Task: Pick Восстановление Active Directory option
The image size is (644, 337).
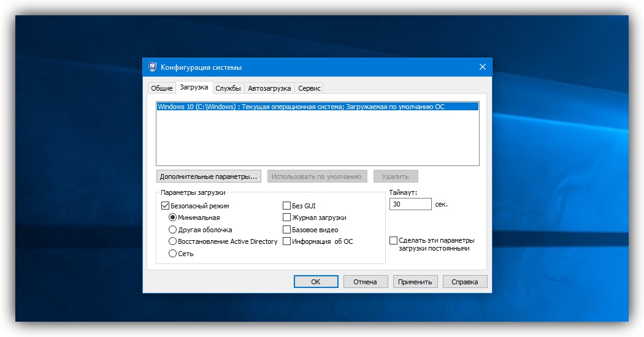Action: [173, 241]
